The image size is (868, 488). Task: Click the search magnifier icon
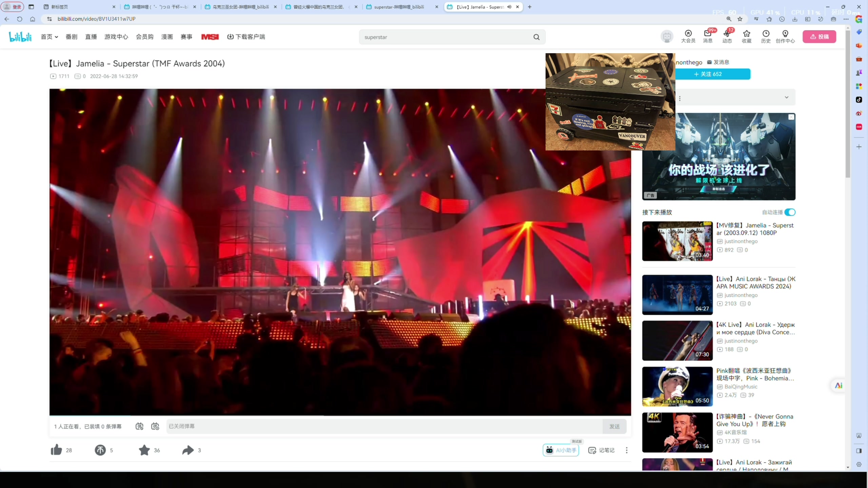(x=536, y=37)
